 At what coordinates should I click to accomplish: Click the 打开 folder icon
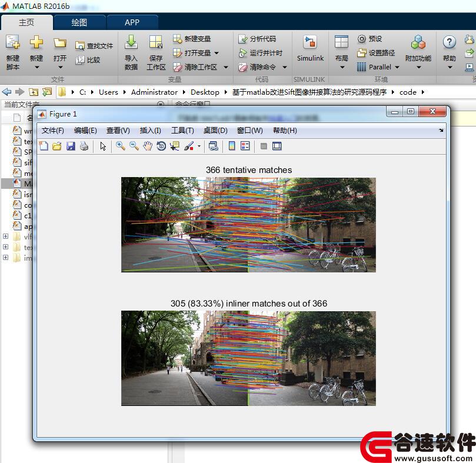(60, 42)
